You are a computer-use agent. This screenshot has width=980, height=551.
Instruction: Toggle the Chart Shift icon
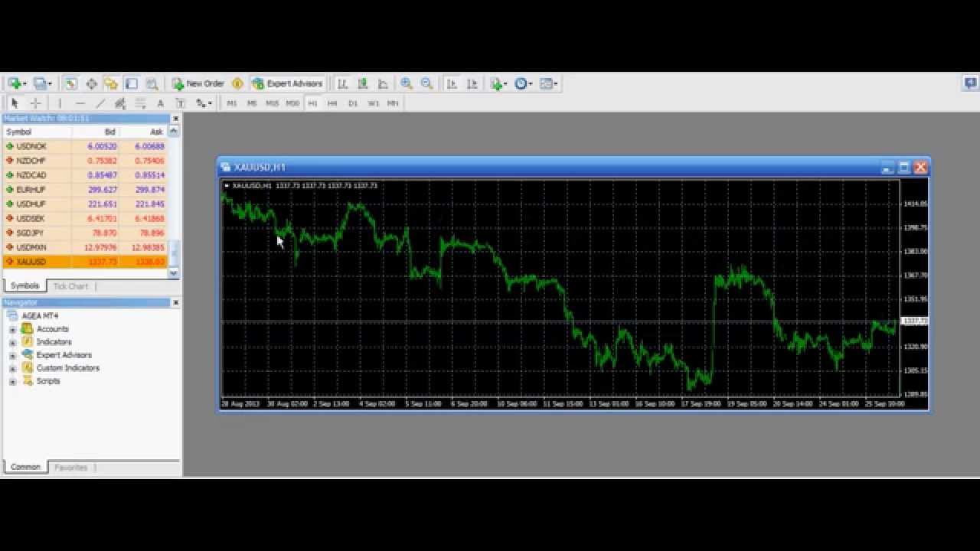472,83
